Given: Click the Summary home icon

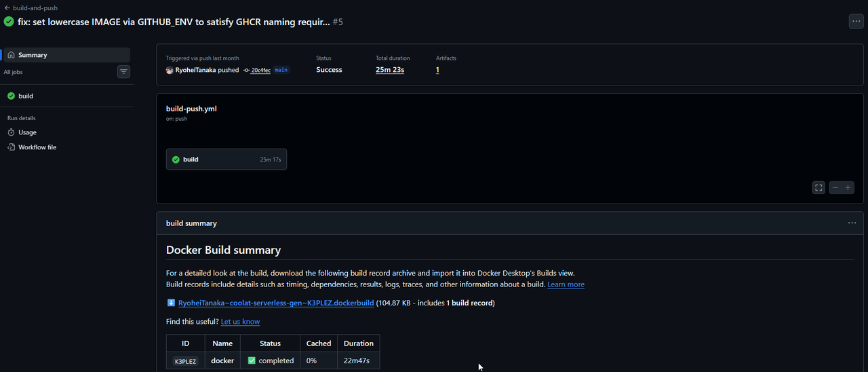Looking at the screenshot, I should click(x=11, y=55).
